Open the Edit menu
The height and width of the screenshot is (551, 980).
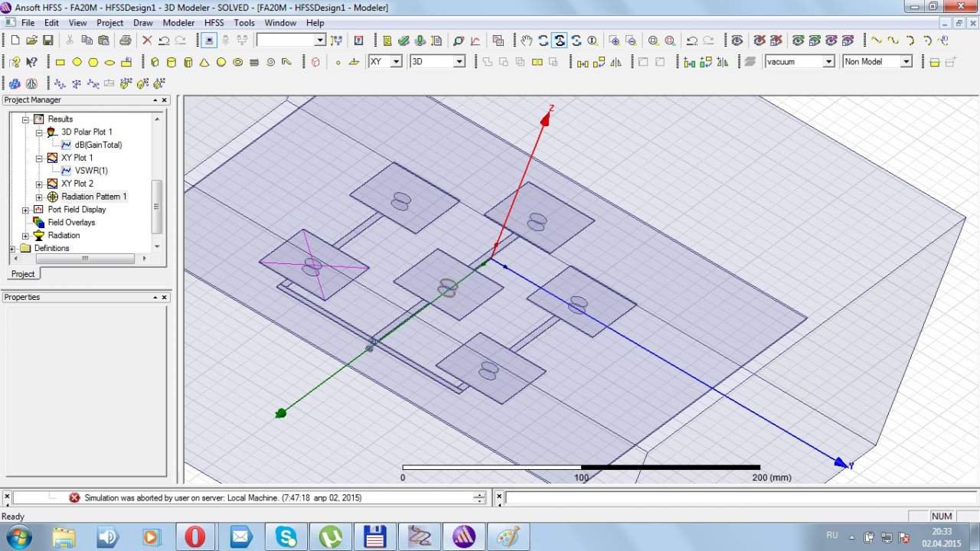(x=51, y=23)
